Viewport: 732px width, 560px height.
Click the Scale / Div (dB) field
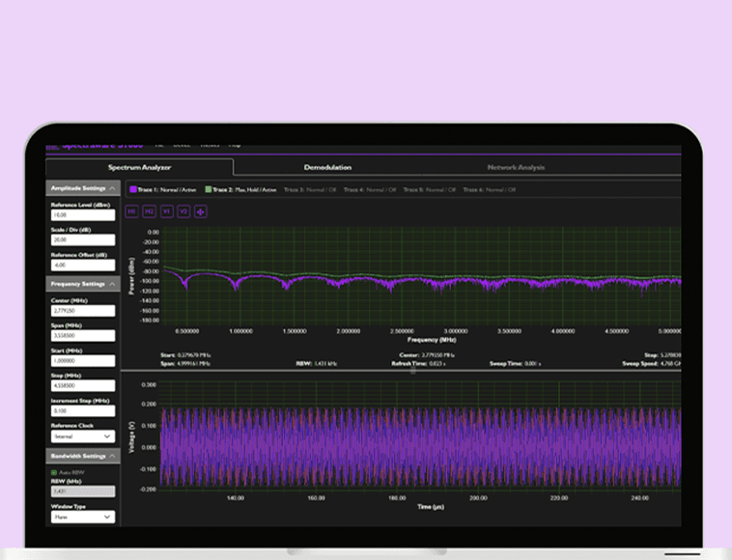point(83,239)
